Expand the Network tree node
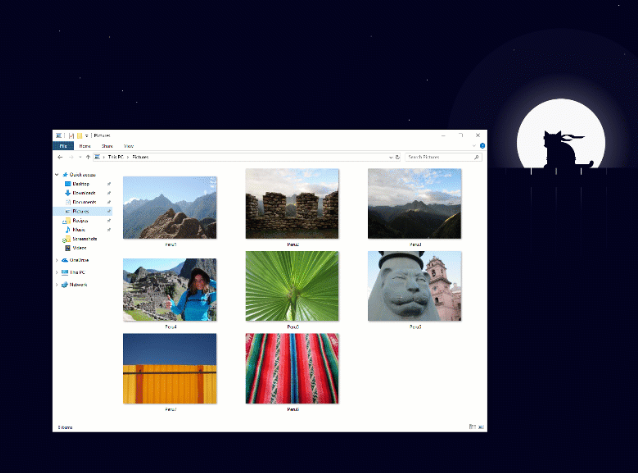638x473 pixels. click(x=57, y=285)
